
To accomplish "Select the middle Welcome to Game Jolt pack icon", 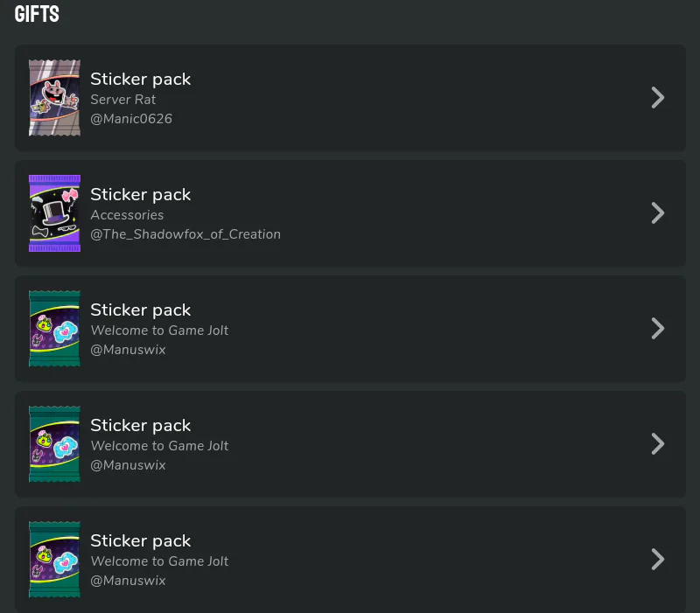I will point(54,444).
